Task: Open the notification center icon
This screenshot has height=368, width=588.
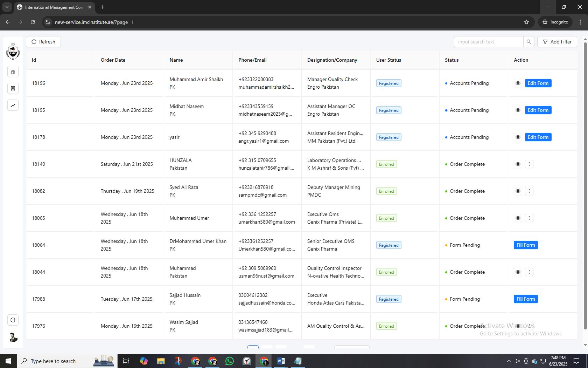Action: point(576,361)
